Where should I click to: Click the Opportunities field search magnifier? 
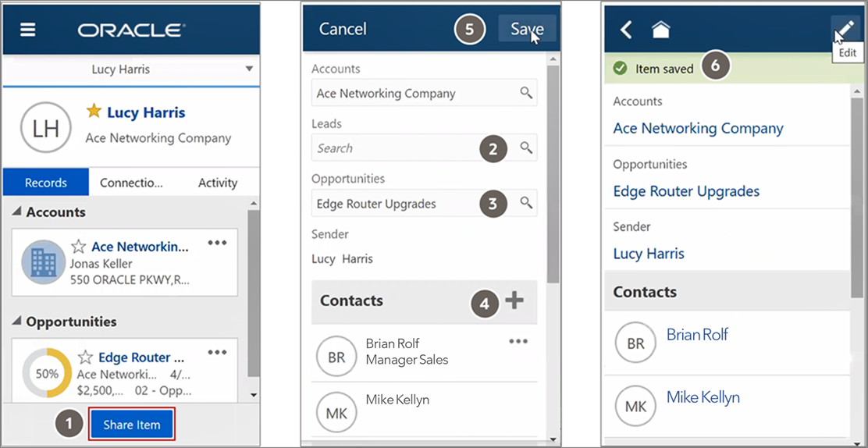(x=526, y=203)
